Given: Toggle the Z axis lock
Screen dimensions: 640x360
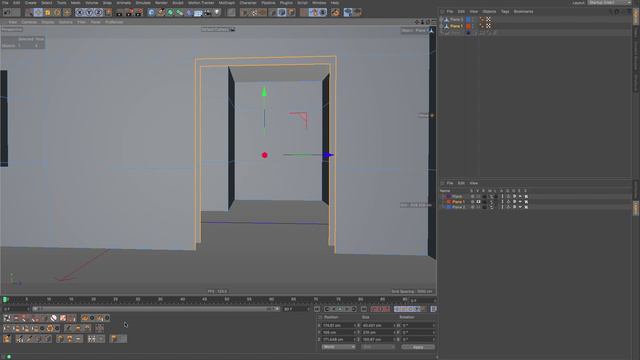Looking at the screenshot, I should pos(98,13).
